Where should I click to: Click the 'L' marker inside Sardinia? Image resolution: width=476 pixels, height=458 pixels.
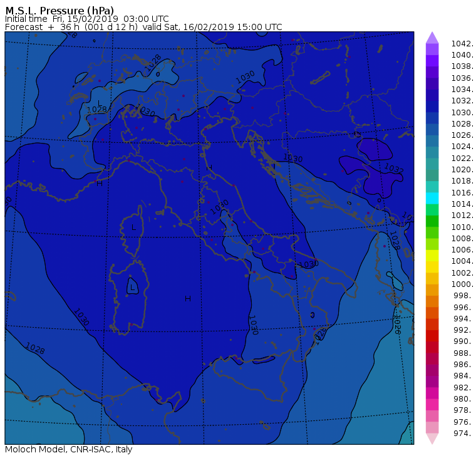pyautogui.click(x=132, y=288)
